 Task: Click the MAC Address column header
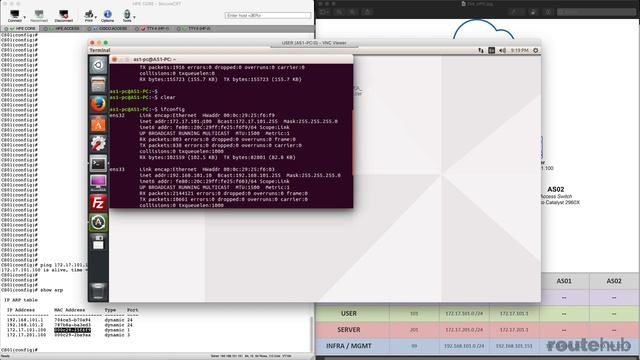[x=69, y=310]
